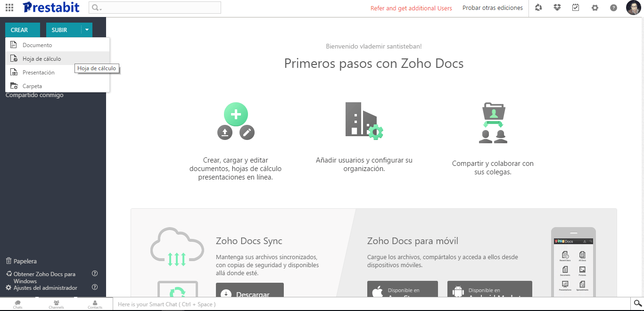This screenshot has height=311, width=644.
Task: Click the Android Market availability button
Action: click(x=490, y=289)
